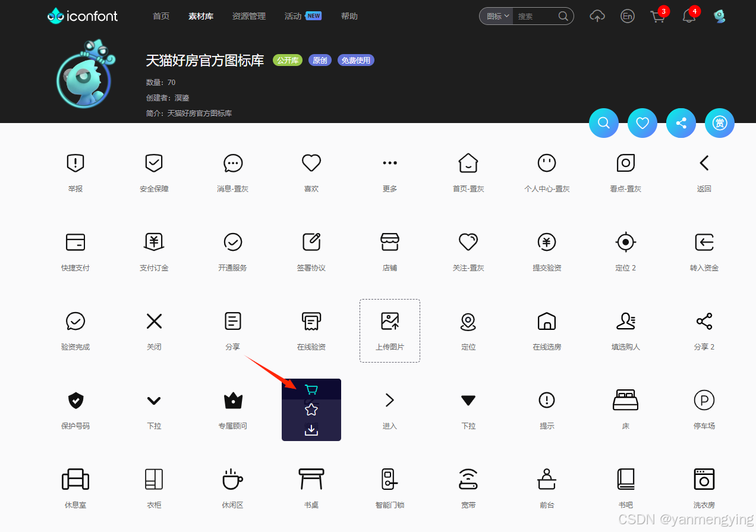
Task: Select the 转入资金 icon
Action: [x=704, y=241]
